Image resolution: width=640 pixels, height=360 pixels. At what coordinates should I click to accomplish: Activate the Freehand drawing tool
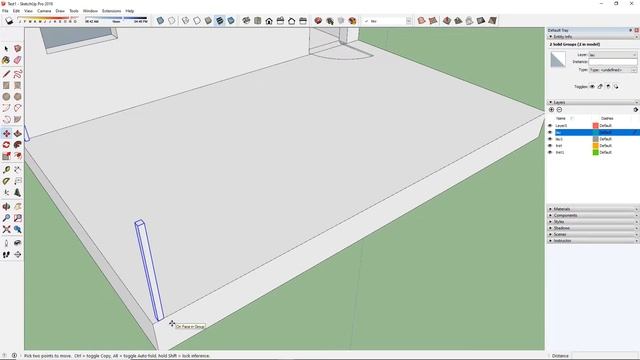click(18, 74)
